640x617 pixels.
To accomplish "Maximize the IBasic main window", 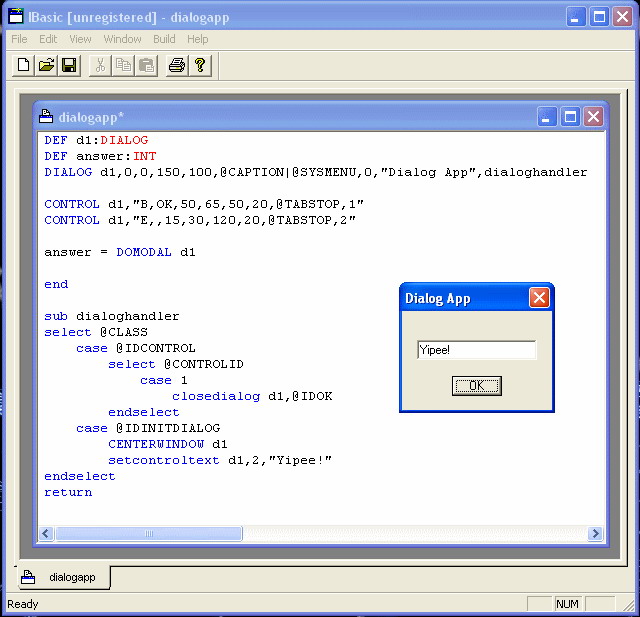I will click(599, 17).
